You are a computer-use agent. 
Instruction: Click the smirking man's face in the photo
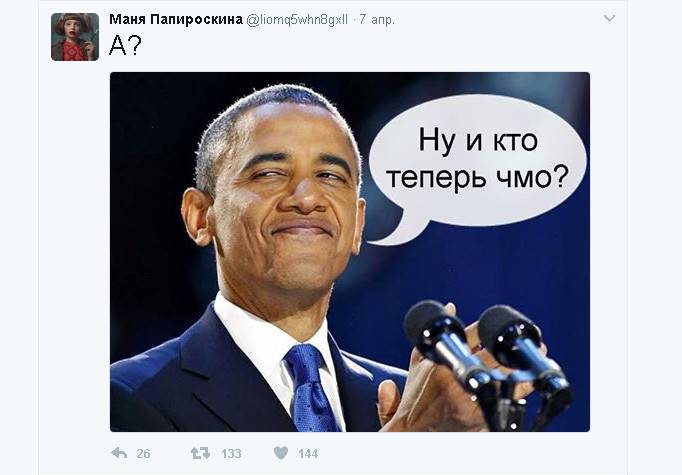click(285, 196)
